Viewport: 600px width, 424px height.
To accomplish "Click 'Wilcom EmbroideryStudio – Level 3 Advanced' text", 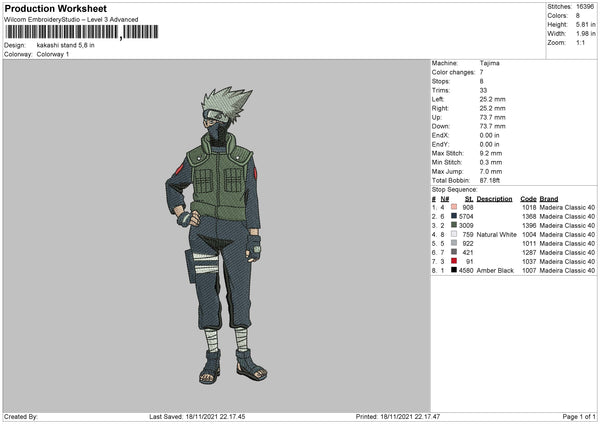I will click(x=71, y=20).
